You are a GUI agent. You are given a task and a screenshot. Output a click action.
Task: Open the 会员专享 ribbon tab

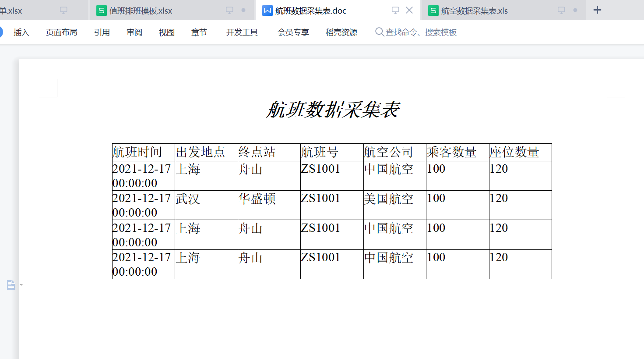[293, 32]
